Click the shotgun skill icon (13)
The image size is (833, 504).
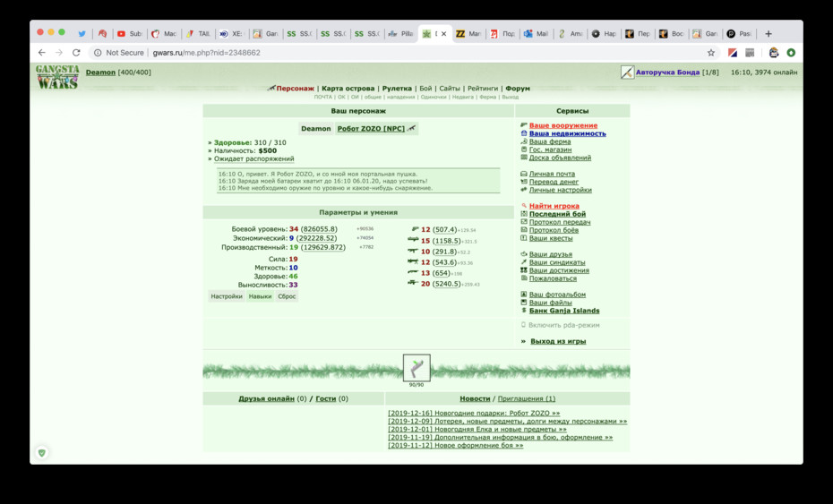(x=413, y=272)
